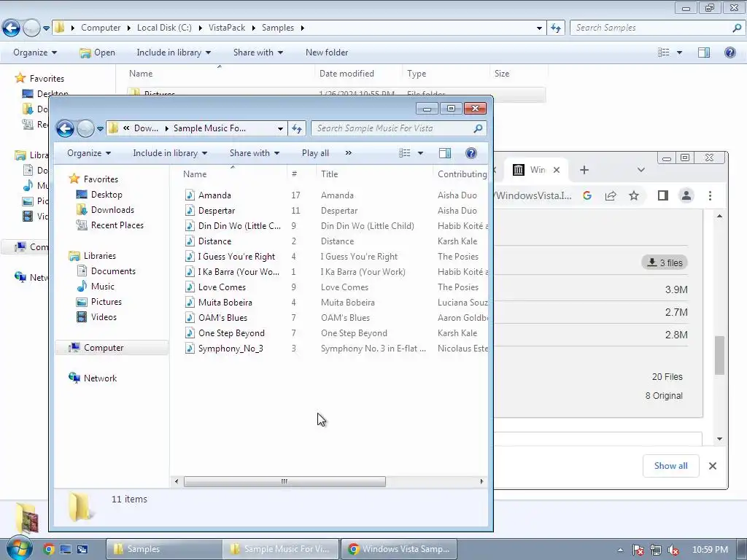This screenshot has width=747, height=560.
Task: Open help in Sample Music window
Action: (471, 153)
